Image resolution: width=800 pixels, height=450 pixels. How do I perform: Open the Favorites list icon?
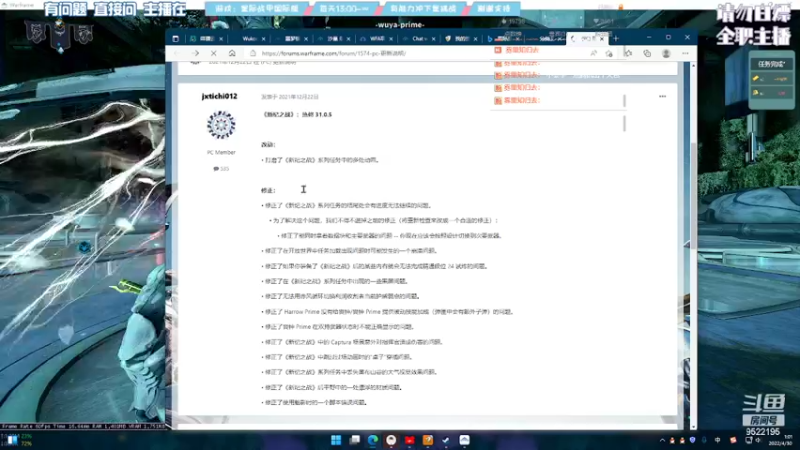628,53
